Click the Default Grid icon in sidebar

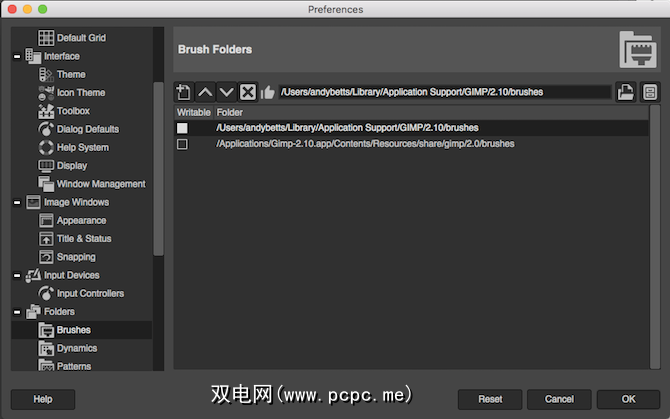pyautogui.click(x=46, y=38)
